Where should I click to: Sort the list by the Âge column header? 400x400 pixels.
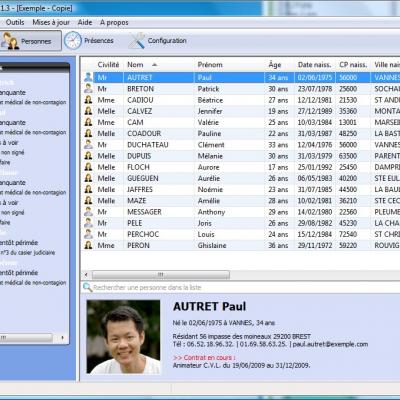click(x=275, y=65)
